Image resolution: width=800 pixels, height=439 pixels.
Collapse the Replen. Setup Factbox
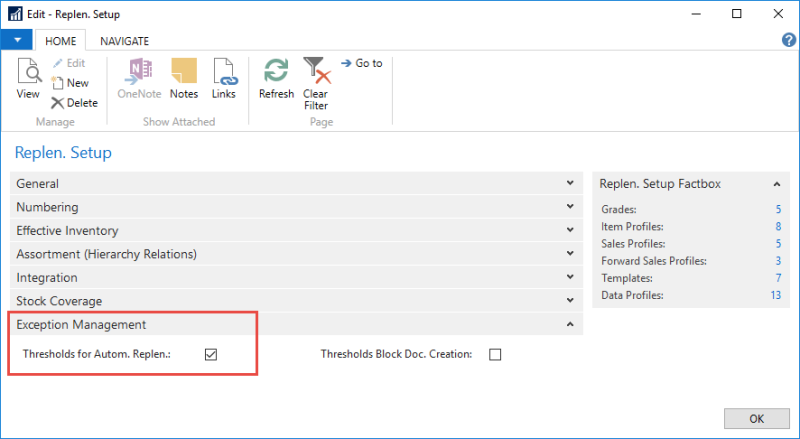click(776, 184)
